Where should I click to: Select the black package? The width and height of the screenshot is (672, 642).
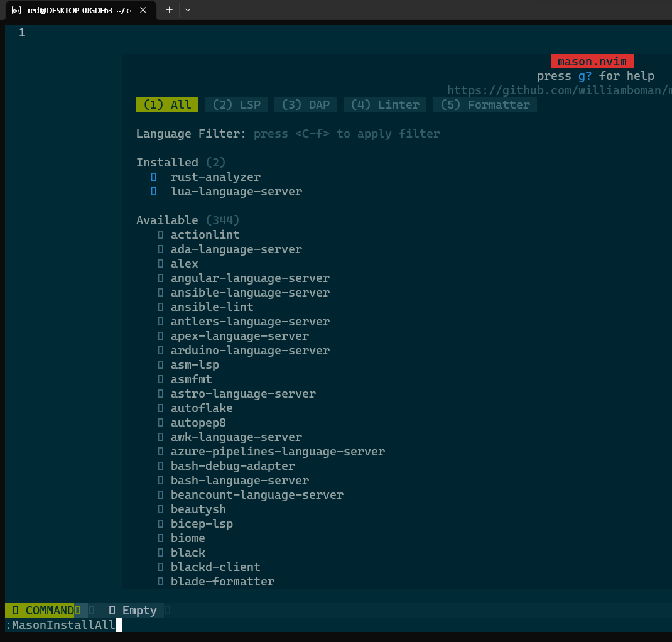(188, 553)
